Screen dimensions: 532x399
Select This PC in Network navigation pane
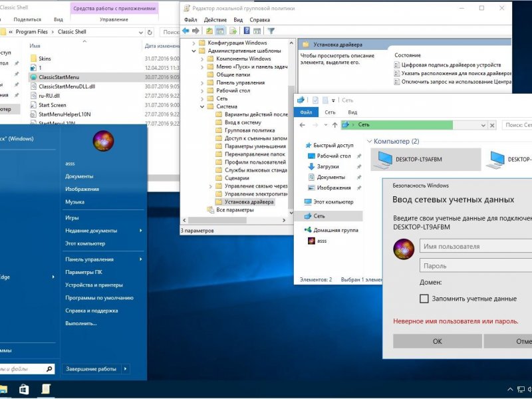pyautogui.click(x=329, y=202)
